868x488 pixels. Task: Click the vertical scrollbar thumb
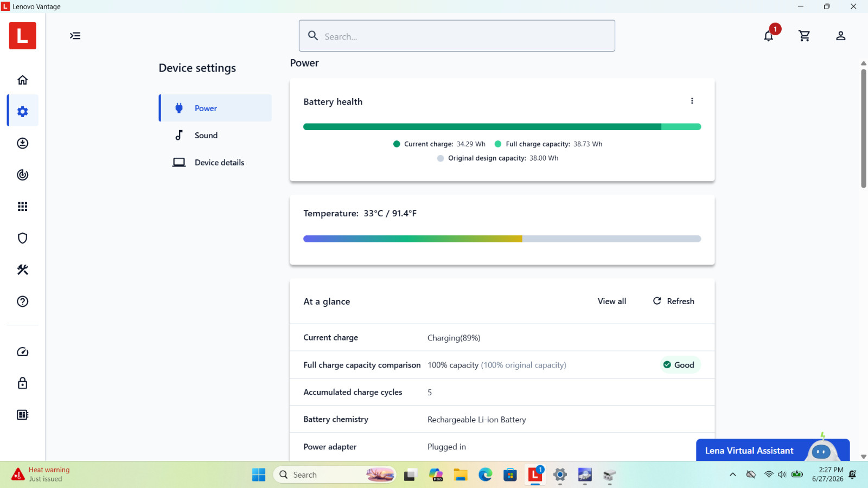coord(864,129)
